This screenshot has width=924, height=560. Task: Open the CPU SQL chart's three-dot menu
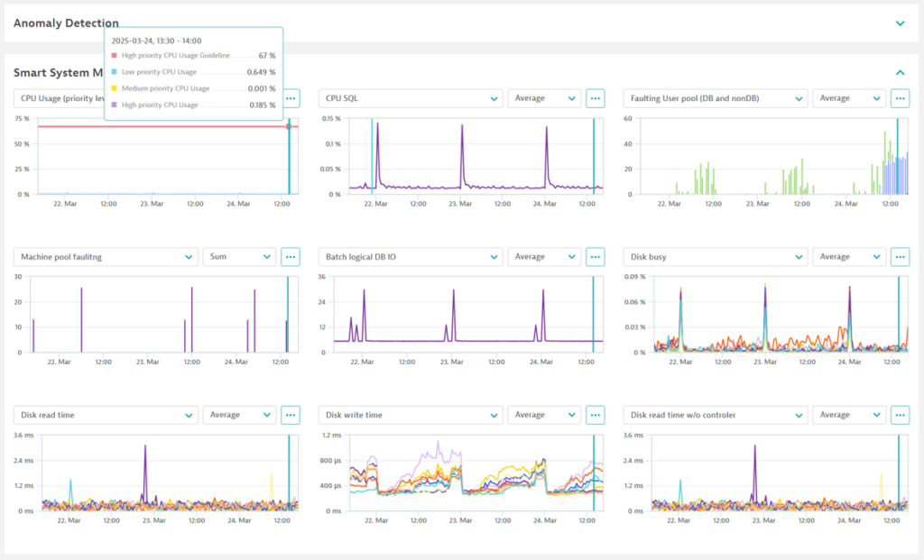(595, 98)
